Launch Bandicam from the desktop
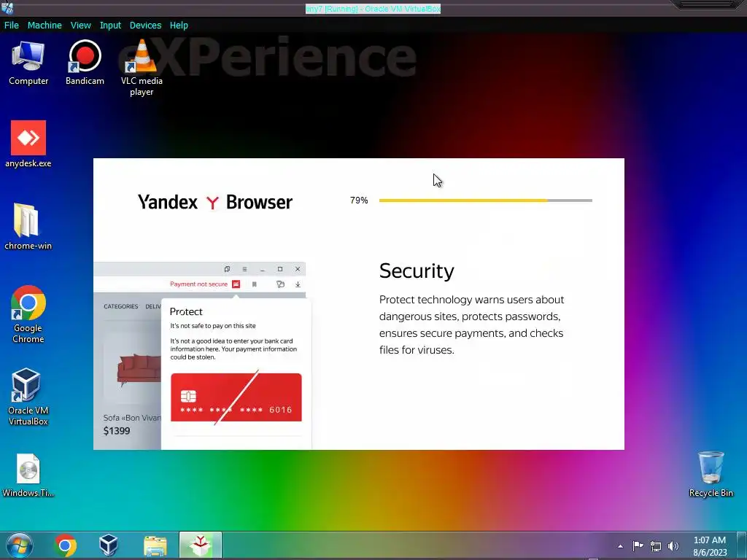The image size is (747, 560). point(85,63)
